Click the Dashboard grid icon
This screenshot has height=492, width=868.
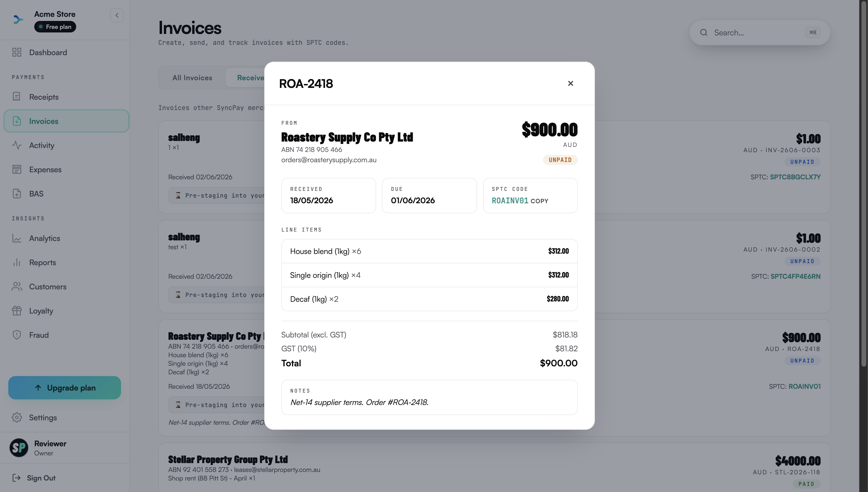coord(17,53)
